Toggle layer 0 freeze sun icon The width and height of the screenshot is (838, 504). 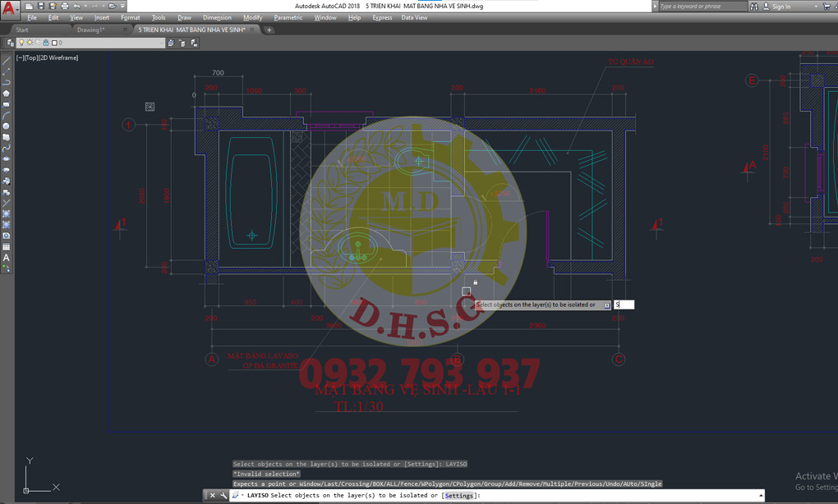(30, 43)
